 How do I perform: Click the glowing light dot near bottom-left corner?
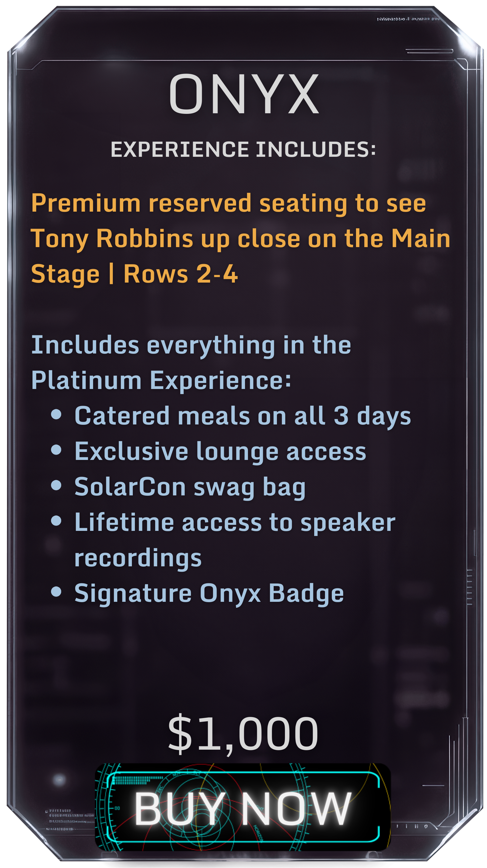click(59, 779)
